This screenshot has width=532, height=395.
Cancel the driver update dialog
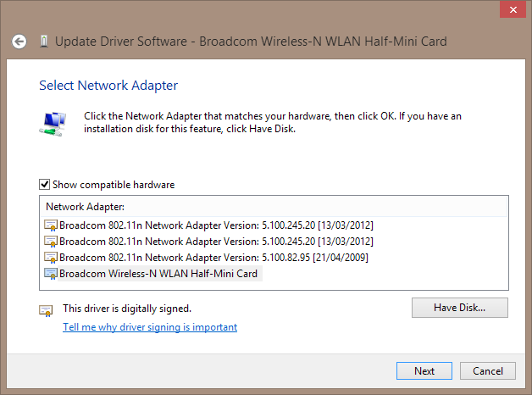(x=488, y=371)
